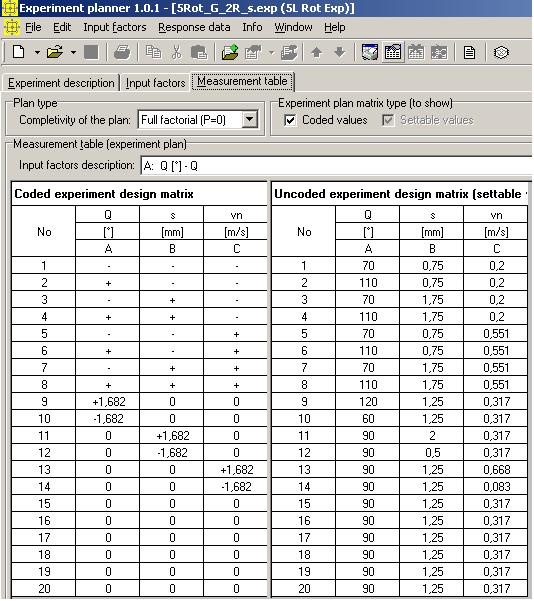Click the Input factors description field

pos(337,166)
